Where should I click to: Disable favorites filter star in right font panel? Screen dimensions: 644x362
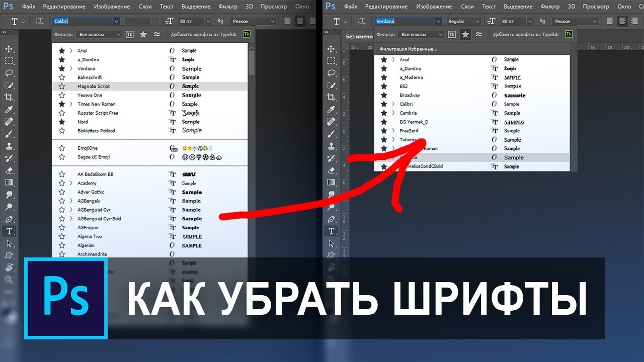[465, 34]
